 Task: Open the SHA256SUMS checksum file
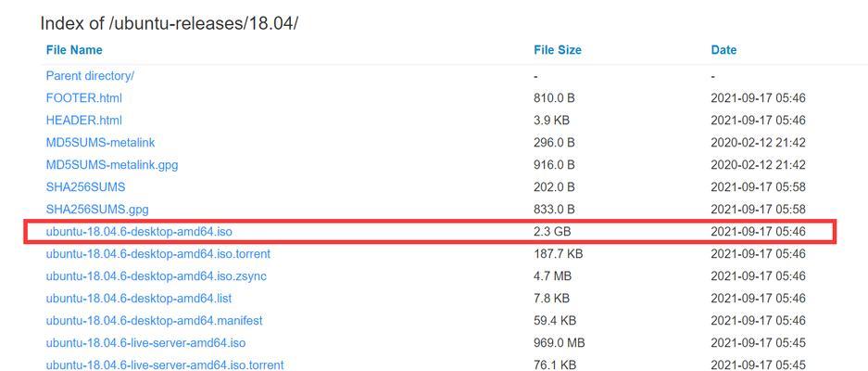pyautogui.click(x=86, y=186)
